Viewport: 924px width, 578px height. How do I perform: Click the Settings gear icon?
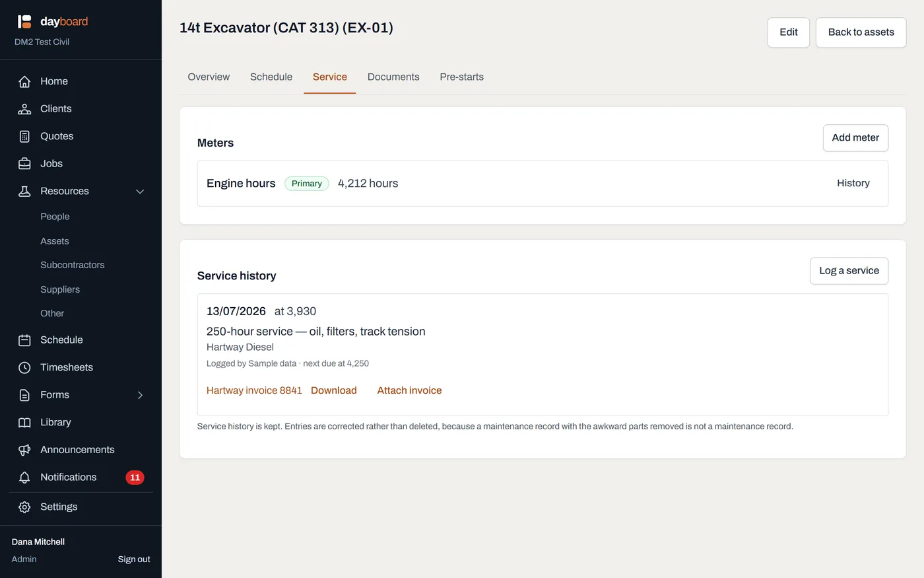pyautogui.click(x=24, y=507)
